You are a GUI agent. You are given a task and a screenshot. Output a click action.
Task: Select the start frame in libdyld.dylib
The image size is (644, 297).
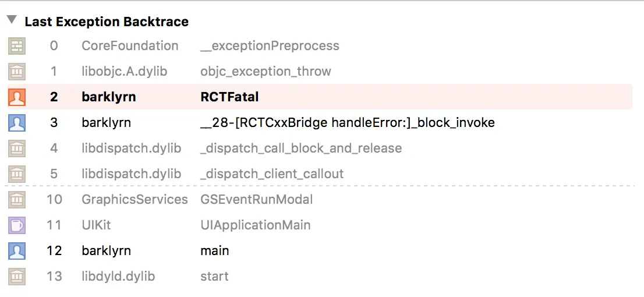(x=214, y=277)
